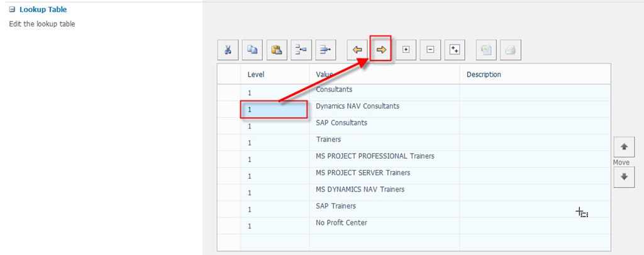Image resolution: width=644 pixels, height=255 pixels.
Task: Click the Print toolbar icon
Action: pos(510,50)
